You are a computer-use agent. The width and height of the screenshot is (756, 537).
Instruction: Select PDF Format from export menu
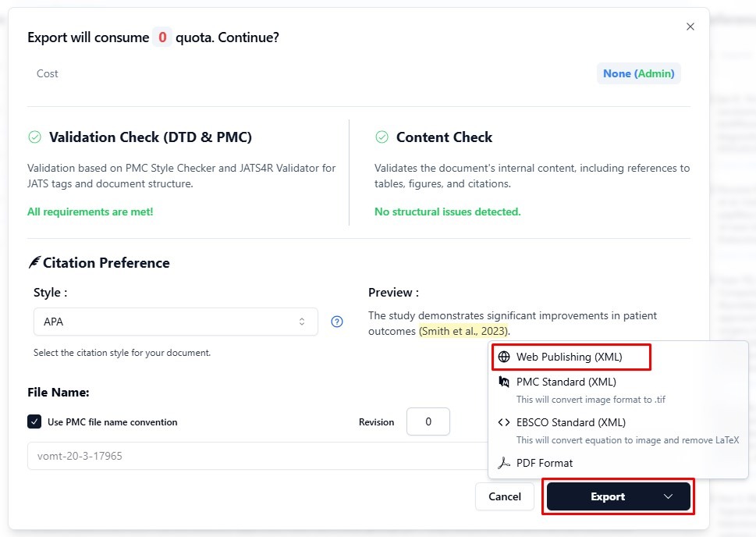(544, 464)
